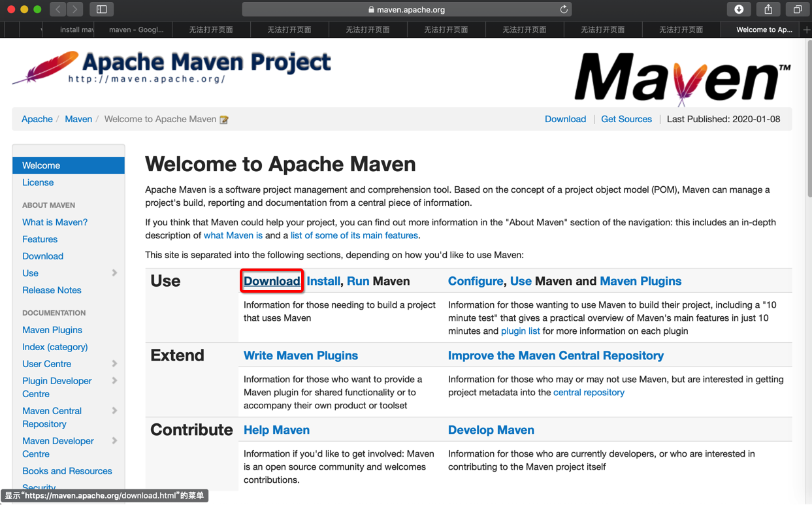The height and width of the screenshot is (505, 812).
Task: Click the maven.apache.org address bar
Action: 406,9
